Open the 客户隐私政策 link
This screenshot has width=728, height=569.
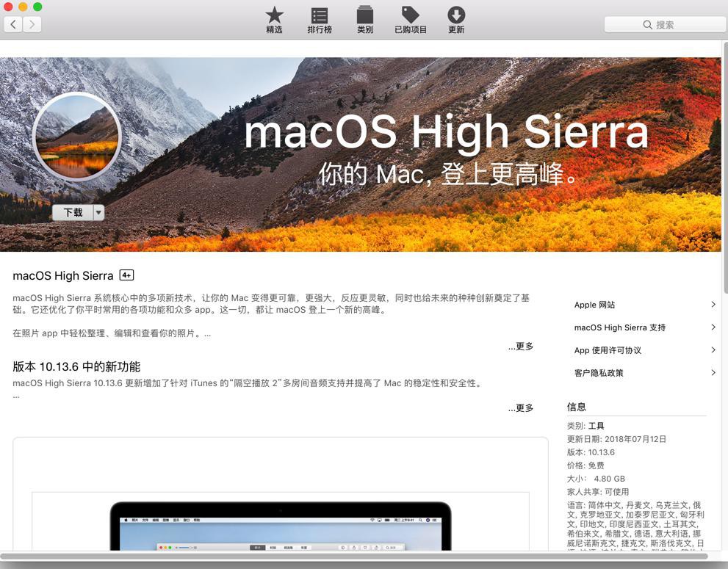click(x=599, y=373)
